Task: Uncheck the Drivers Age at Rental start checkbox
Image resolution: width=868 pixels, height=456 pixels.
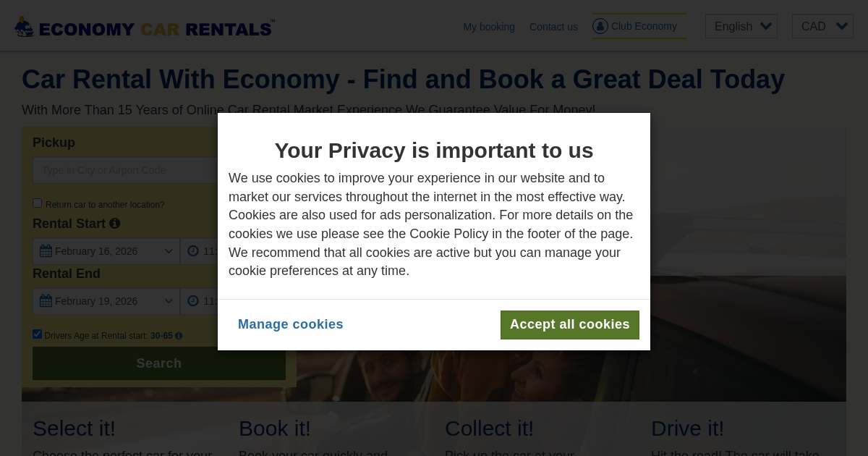Action: click(x=37, y=334)
